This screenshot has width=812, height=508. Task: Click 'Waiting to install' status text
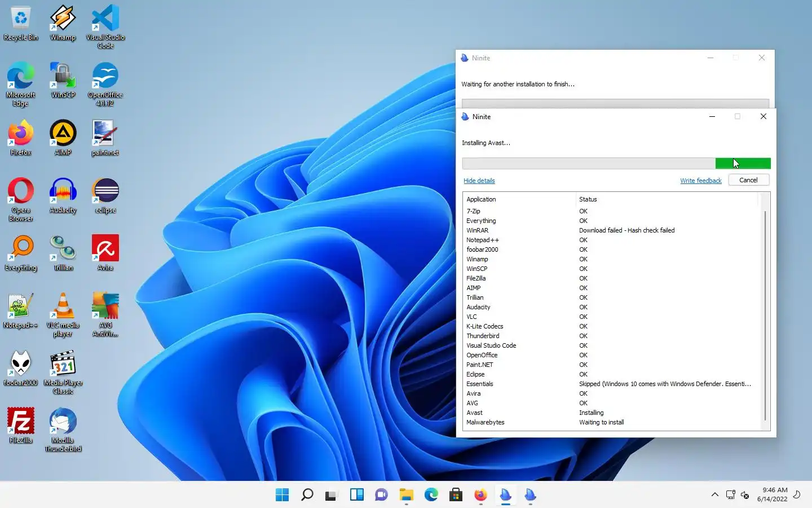(601, 422)
